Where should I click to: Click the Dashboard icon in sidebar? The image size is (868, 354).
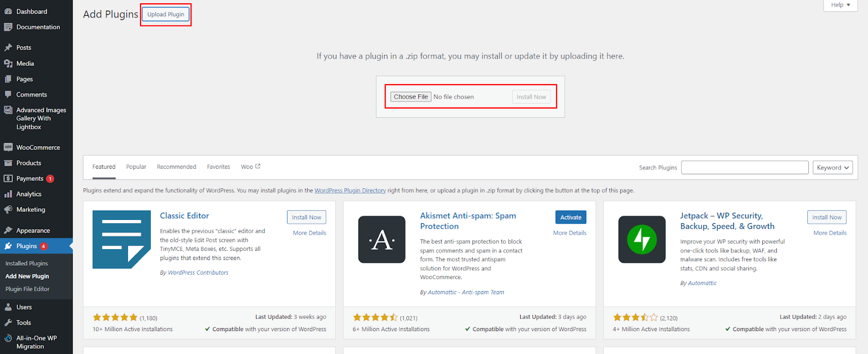click(8, 11)
